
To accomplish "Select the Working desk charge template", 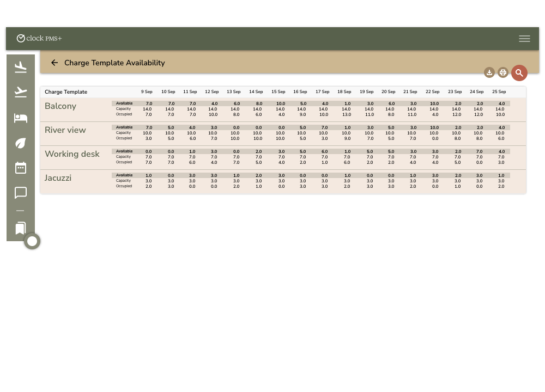I will 72,154.
